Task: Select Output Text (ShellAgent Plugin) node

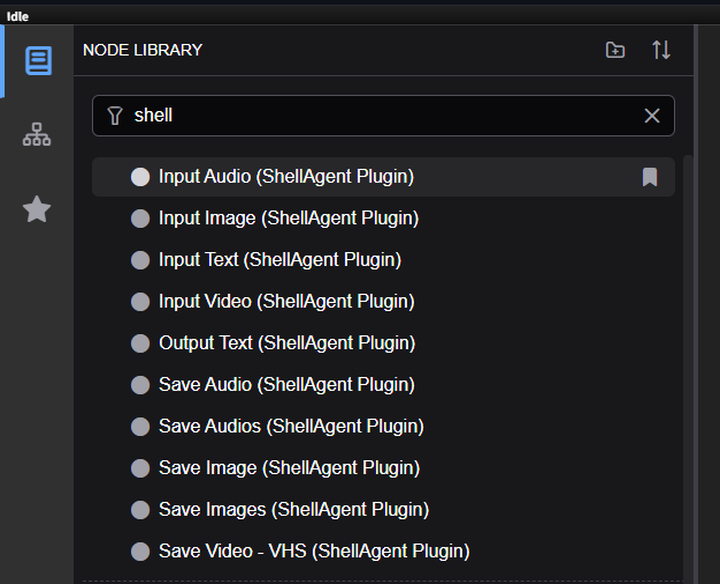Action: click(383, 343)
